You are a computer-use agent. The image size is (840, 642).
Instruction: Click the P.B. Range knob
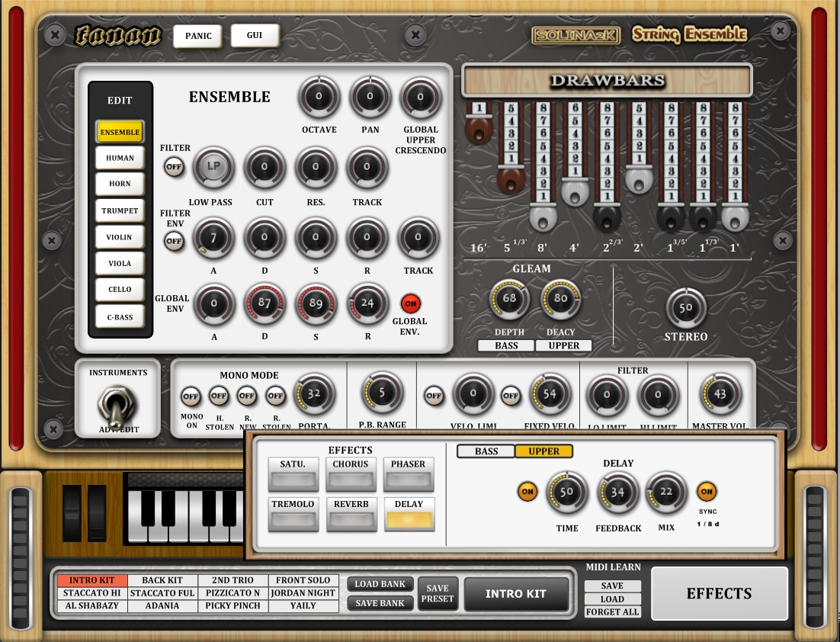382,394
